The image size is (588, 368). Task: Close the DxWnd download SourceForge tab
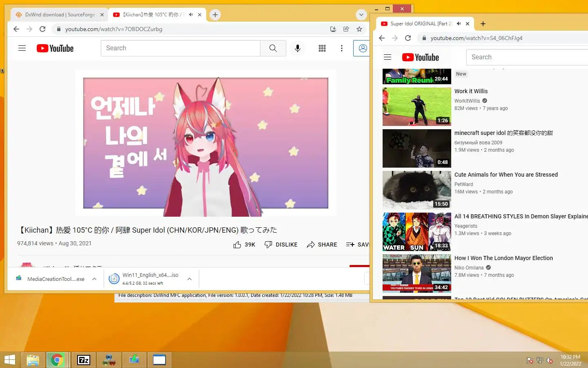[102, 15]
